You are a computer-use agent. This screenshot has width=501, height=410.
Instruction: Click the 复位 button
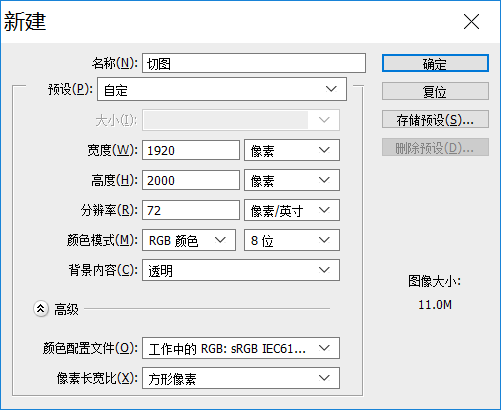tap(435, 91)
